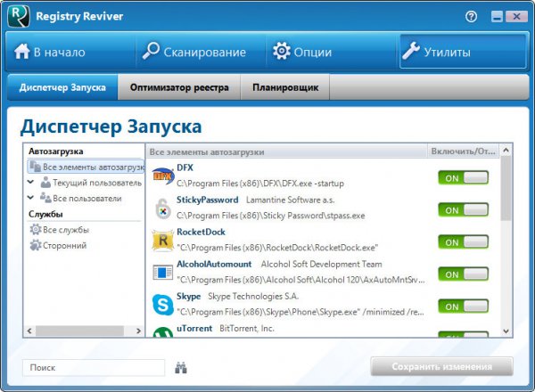Click the horizontal scrollbar thumb in tree panel

[x=79, y=331]
